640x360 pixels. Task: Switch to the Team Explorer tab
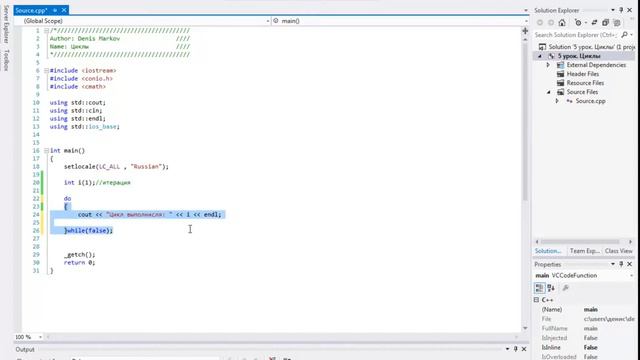tap(584, 251)
